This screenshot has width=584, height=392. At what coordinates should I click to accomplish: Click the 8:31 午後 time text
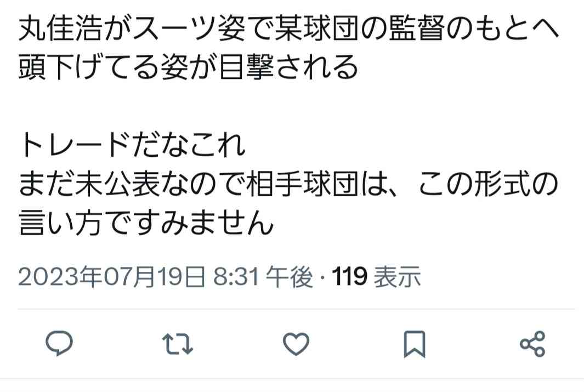click(x=263, y=277)
